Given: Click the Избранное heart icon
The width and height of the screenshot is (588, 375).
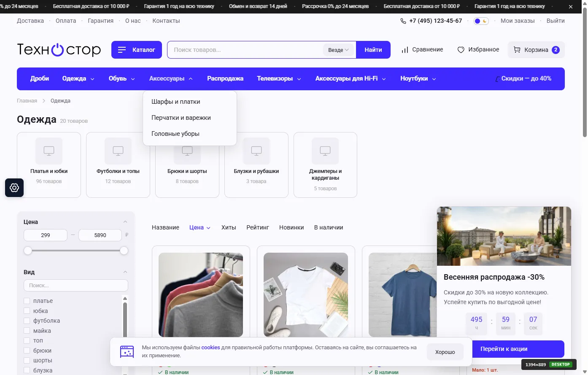Looking at the screenshot, I should (461, 50).
